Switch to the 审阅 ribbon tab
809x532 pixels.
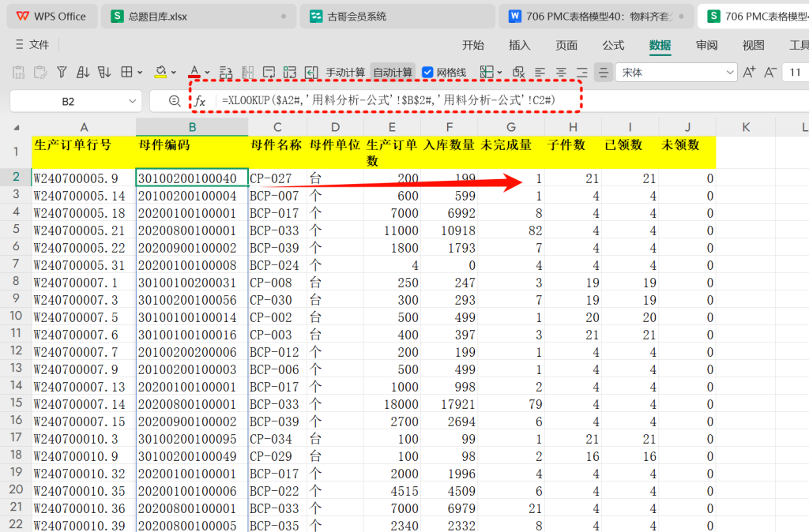(x=706, y=45)
